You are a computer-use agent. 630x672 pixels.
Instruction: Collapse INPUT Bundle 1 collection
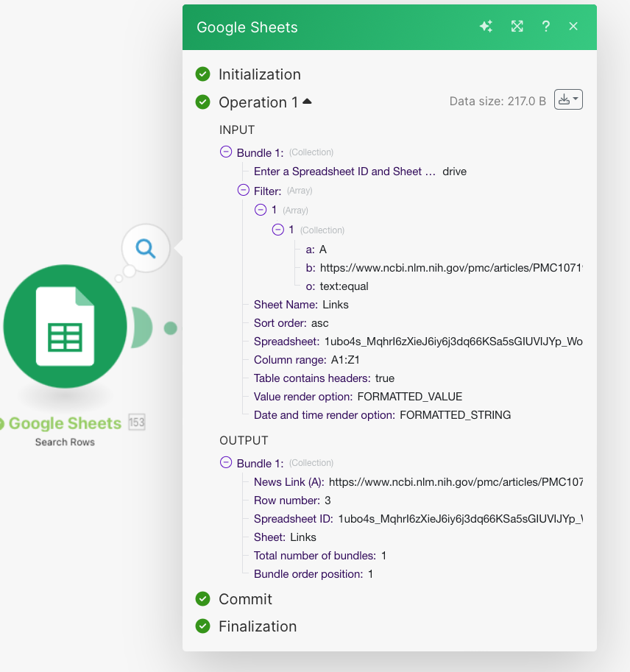point(226,152)
